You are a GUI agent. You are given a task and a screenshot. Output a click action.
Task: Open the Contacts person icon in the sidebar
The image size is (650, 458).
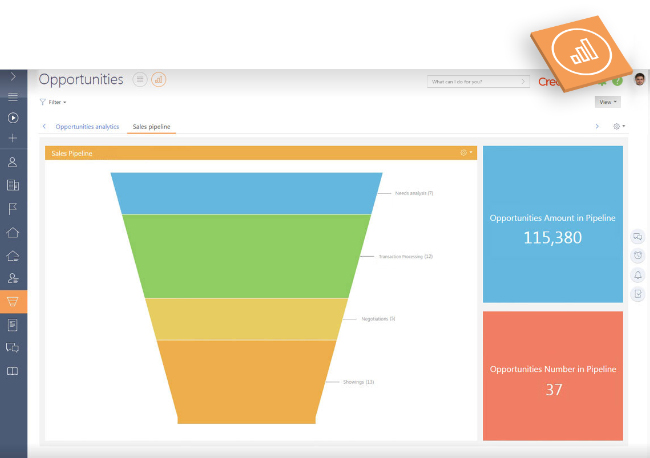(12, 162)
